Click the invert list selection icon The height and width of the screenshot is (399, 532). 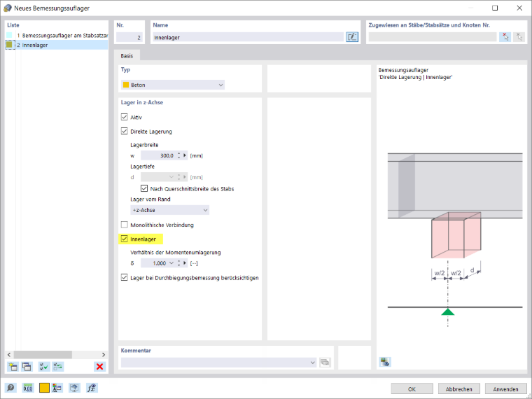57,366
